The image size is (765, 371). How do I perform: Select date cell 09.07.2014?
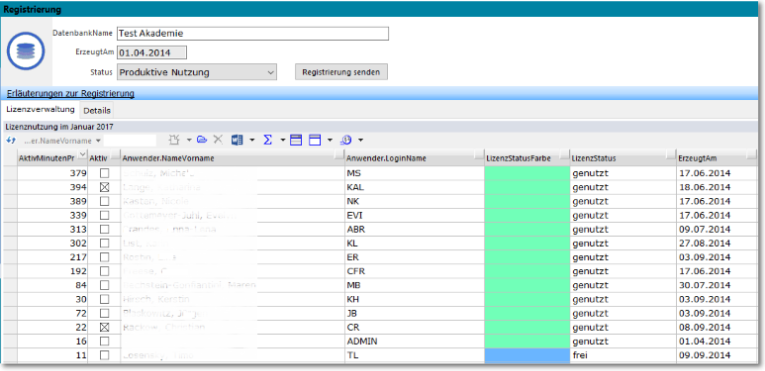[x=717, y=229]
